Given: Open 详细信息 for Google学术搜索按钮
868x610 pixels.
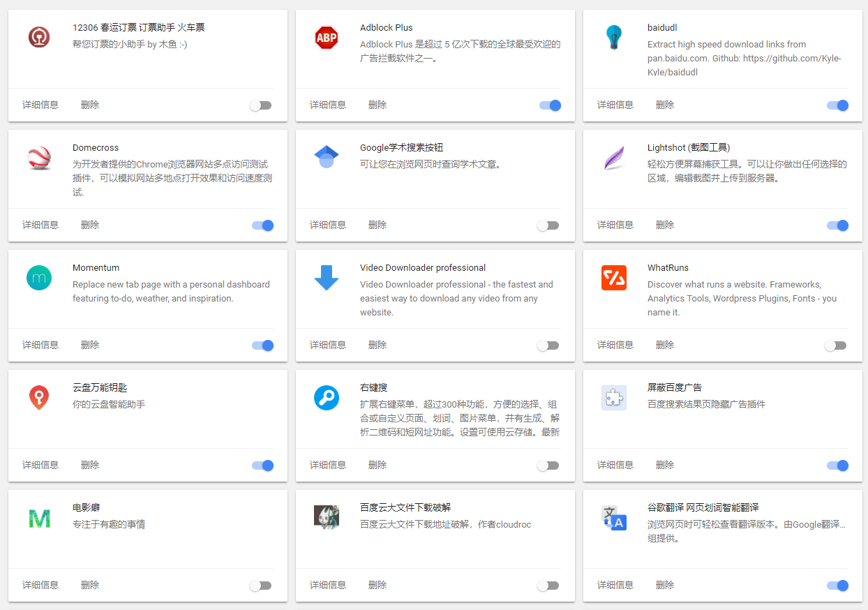Looking at the screenshot, I should pyautogui.click(x=328, y=225).
